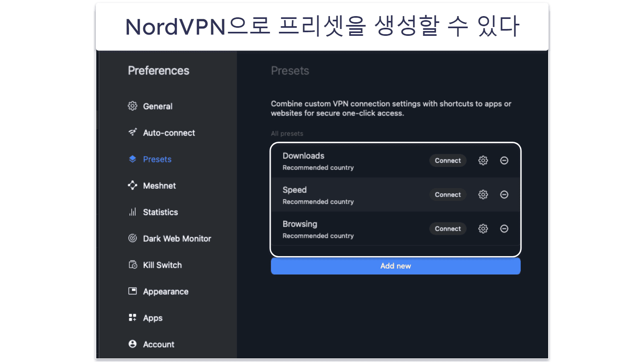Open the Meshnet section

[159, 186]
